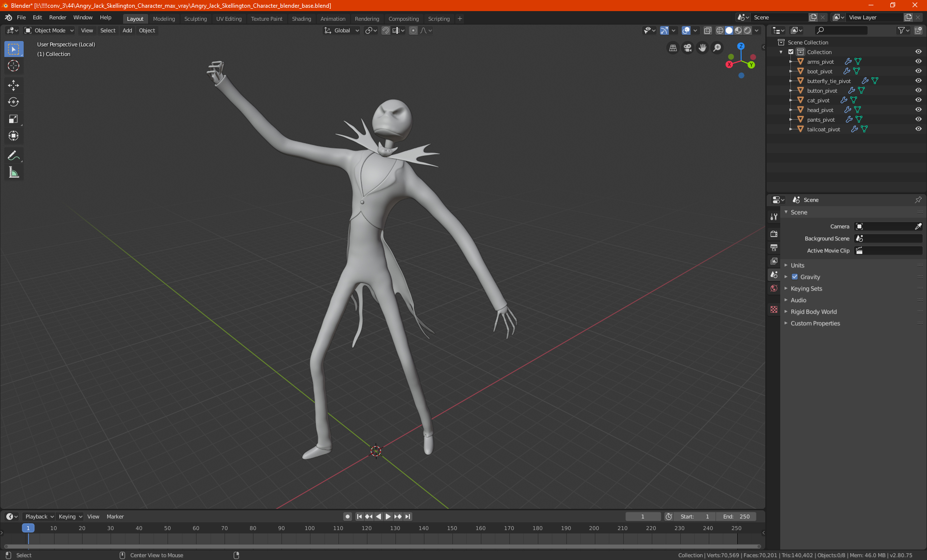This screenshot has width=927, height=560.
Task: Open the Render properties tab
Action: (x=774, y=234)
